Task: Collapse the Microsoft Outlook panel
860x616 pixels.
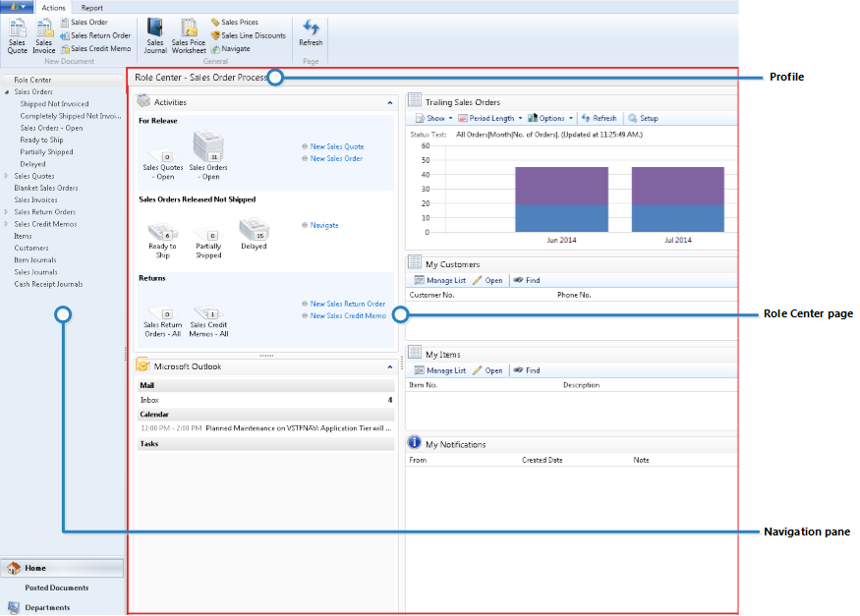Action: click(390, 369)
